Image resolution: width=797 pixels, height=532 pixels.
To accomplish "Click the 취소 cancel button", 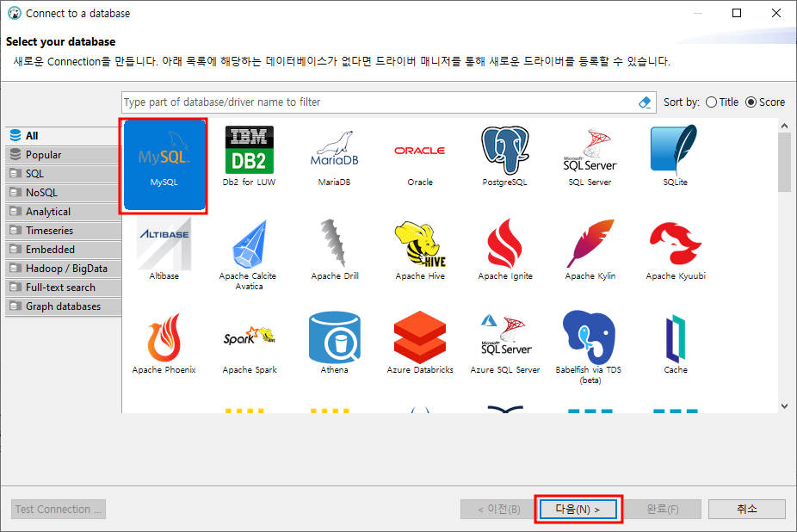I will [x=747, y=509].
